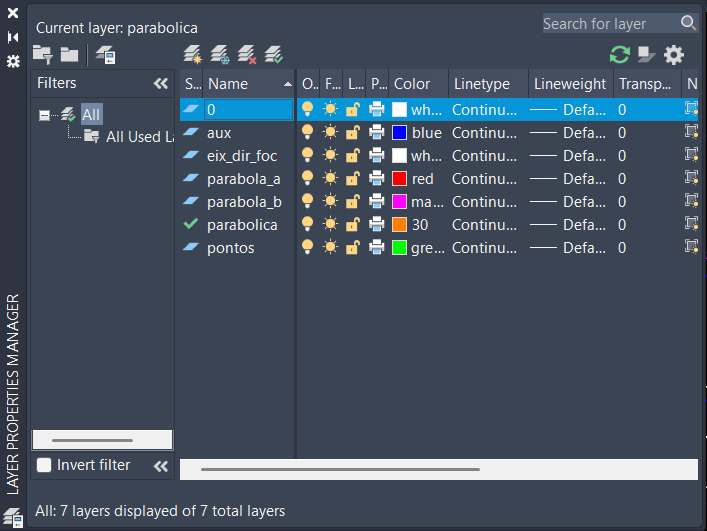Screen dimensions: 707x531
Task: Toggle the lock on the pontos layer
Action: 353,247
